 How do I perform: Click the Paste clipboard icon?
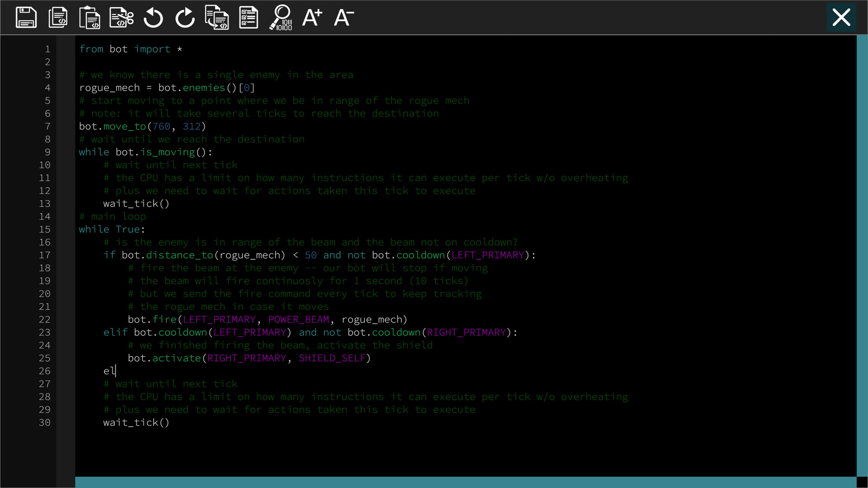pyautogui.click(x=90, y=18)
